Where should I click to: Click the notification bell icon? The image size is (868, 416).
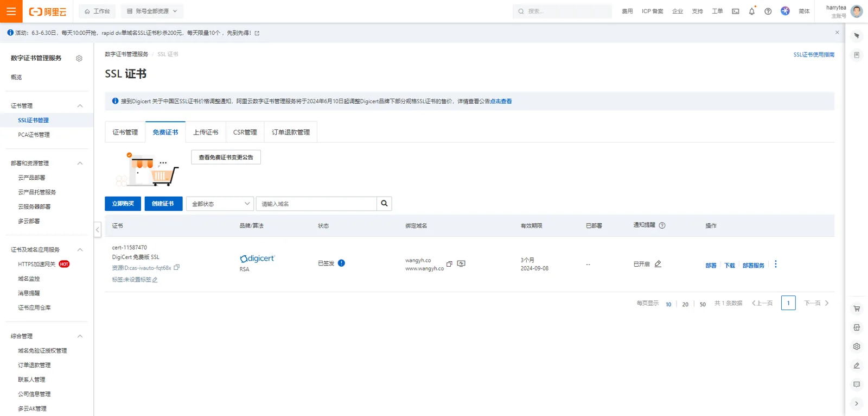coord(751,11)
